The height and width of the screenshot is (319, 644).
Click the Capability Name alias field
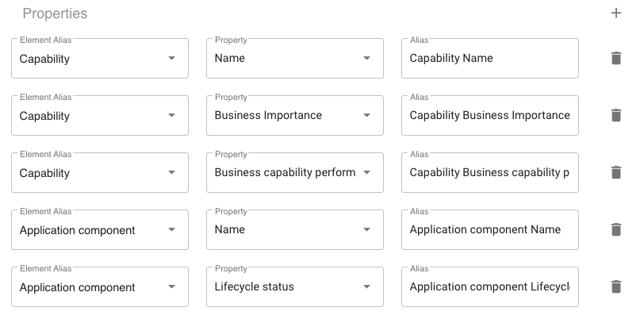[x=489, y=59]
